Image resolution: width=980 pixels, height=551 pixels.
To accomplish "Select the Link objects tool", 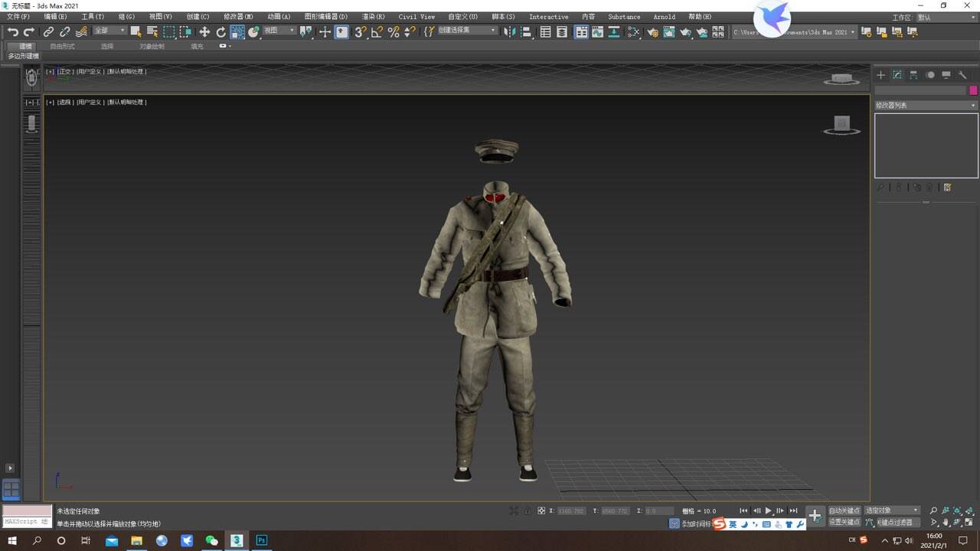I will click(x=48, y=32).
